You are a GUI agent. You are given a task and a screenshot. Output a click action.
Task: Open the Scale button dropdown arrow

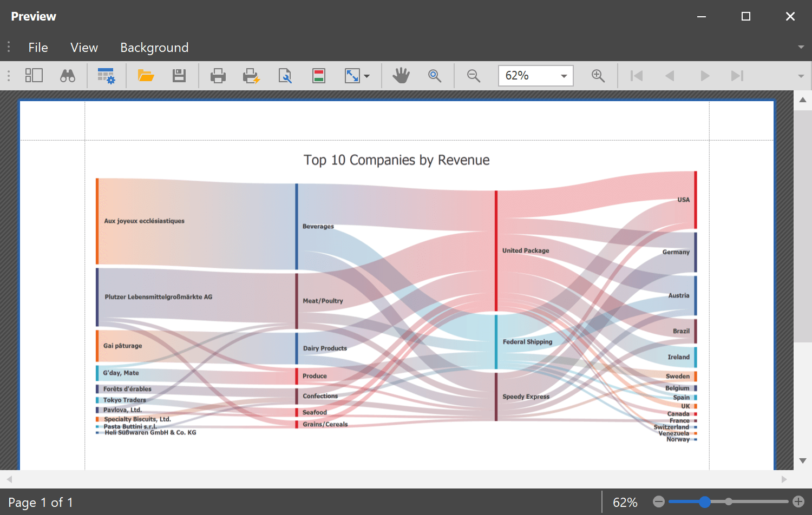click(x=367, y=76)
